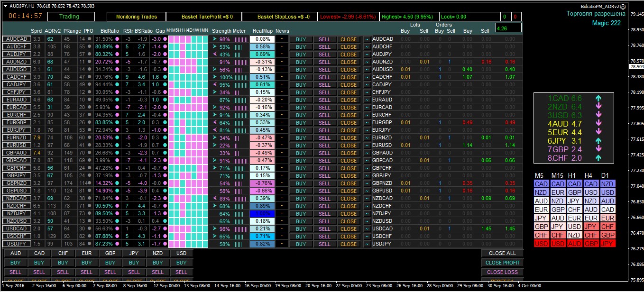
Task: Toggle the Monitoring Trades button
Action: tap(136, 17)
